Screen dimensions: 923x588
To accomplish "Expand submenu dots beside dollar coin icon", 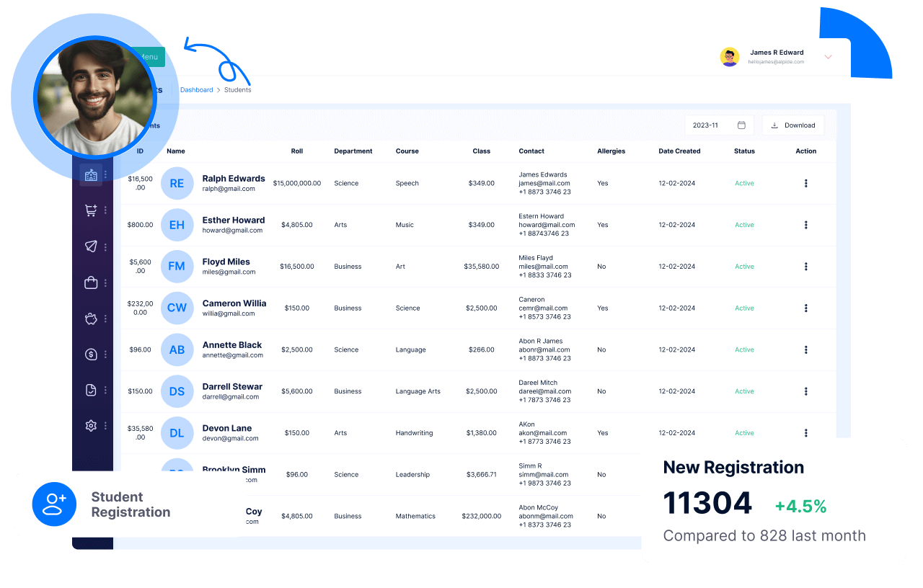I will click(105, 354).
